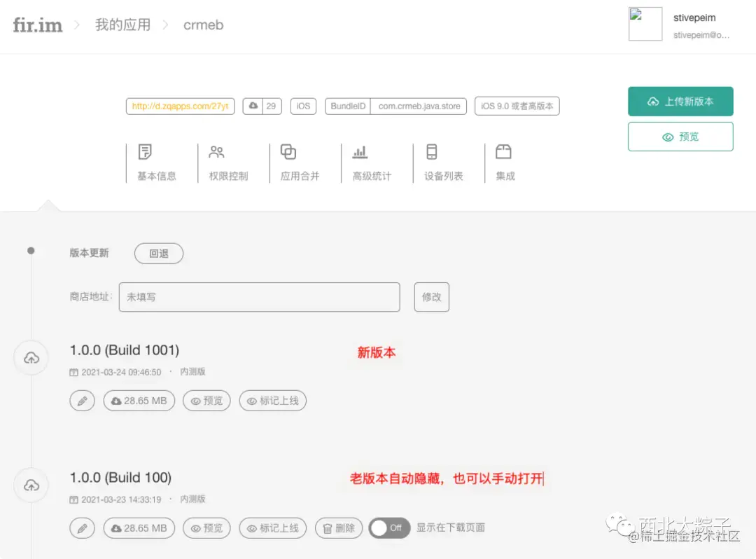Edit Build 100 with the pencil icon
Viewport: 756px width, 559px height.
point(83,528)
